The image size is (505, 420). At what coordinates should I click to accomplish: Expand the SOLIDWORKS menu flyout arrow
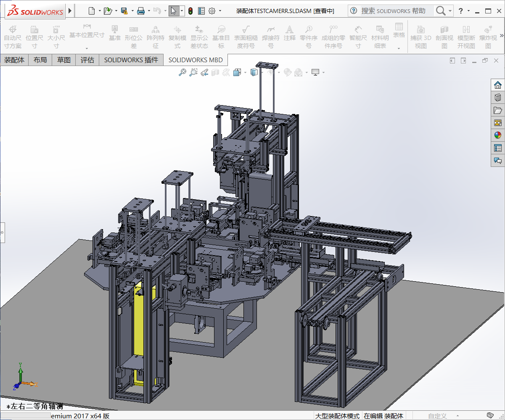click(x=70, y=11)
